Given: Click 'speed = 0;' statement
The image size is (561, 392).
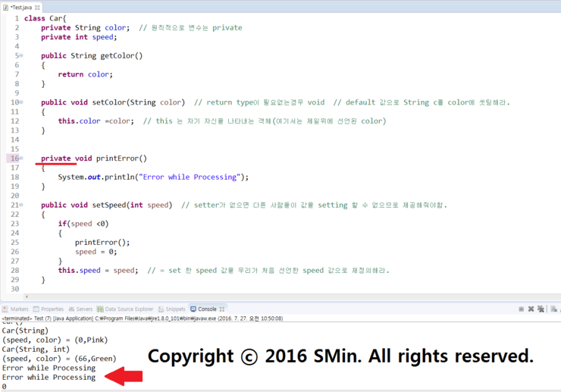Looking at the screenshot, I should (96, 251).
